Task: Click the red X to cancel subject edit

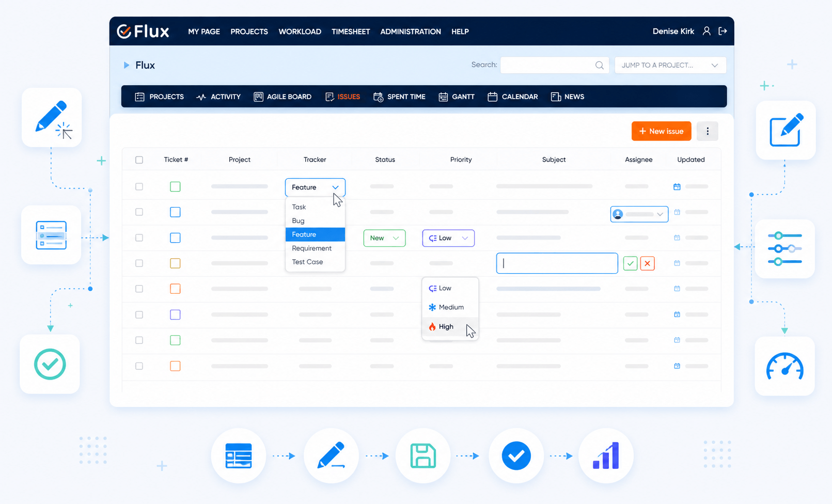Action: pyautogui.click(x=648, y=263)
